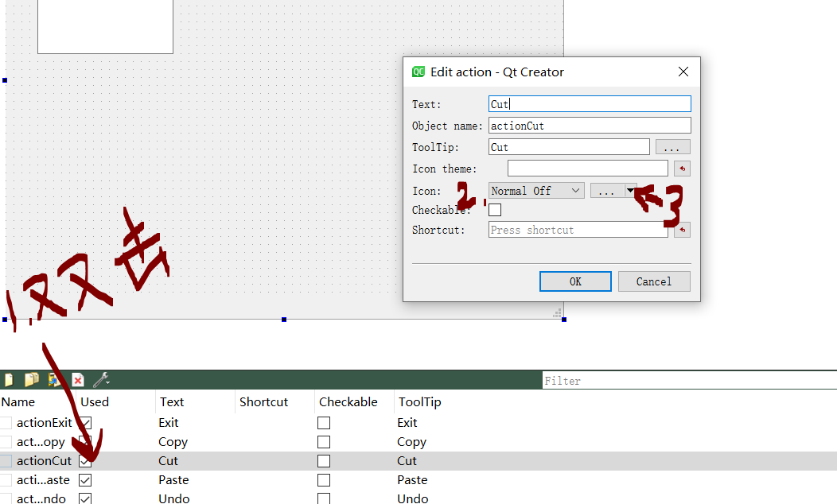The width and height of the screenshot is (837, 504).
Task: Click the OK button
Action: click(x=575, y=281)
